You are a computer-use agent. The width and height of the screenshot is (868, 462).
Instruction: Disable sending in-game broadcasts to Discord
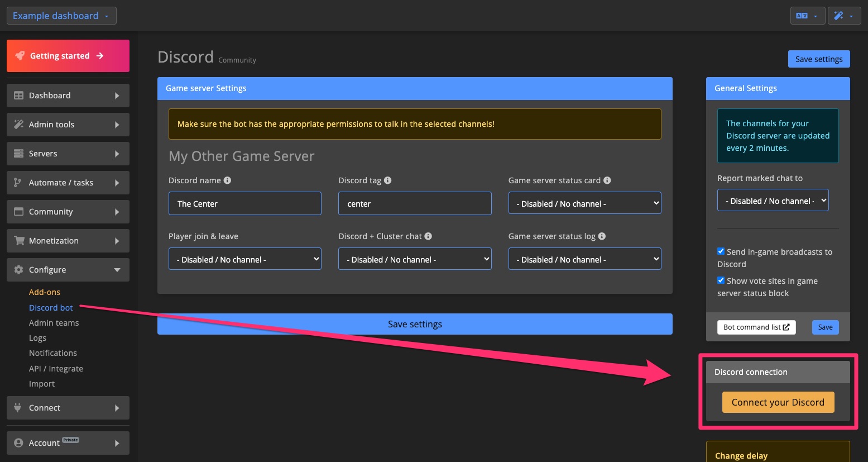[x=721, y=251]
